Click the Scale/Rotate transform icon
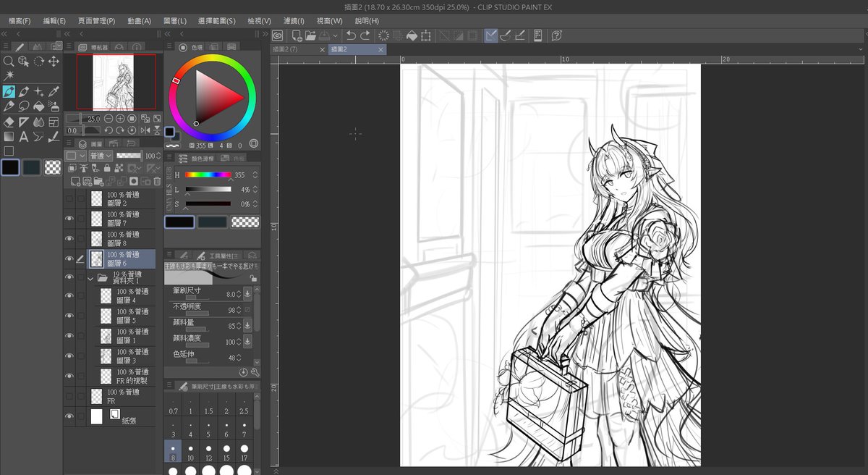 tap(425, 35)
